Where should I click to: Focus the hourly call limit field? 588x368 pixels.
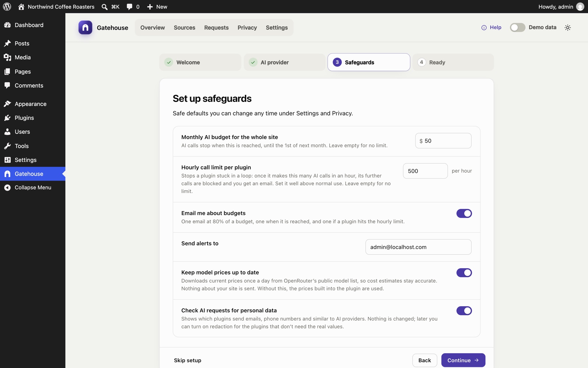click(x=425, y=171)
